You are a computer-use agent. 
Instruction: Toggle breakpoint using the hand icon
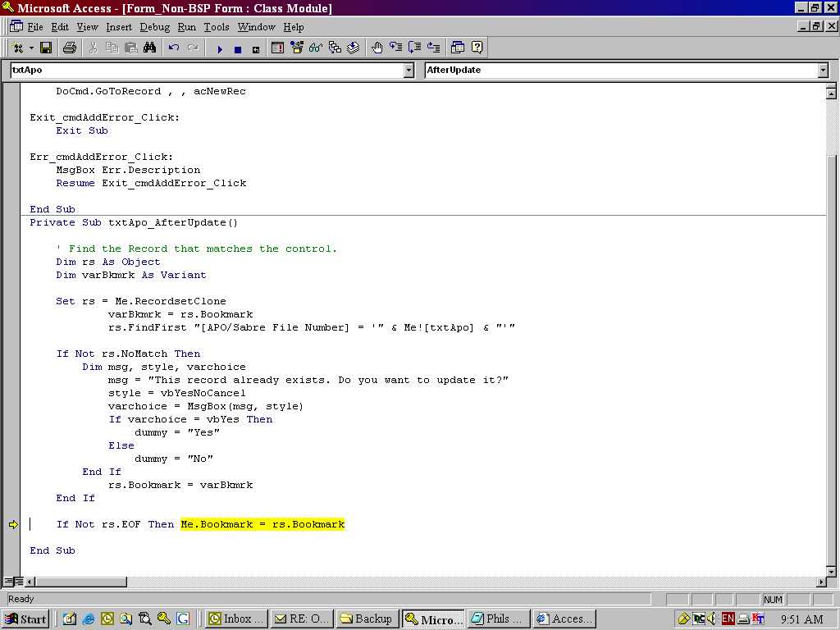(x=377, y=48)
